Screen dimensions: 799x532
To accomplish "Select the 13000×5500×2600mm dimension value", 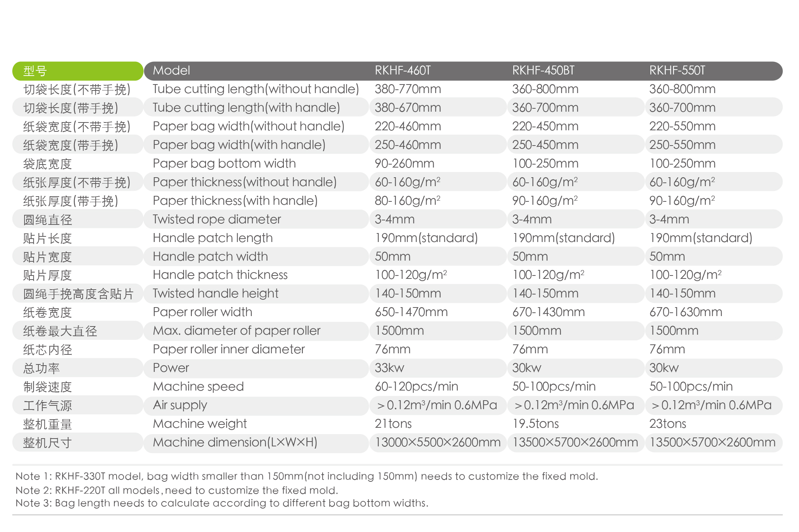I will tap(438, 442).
